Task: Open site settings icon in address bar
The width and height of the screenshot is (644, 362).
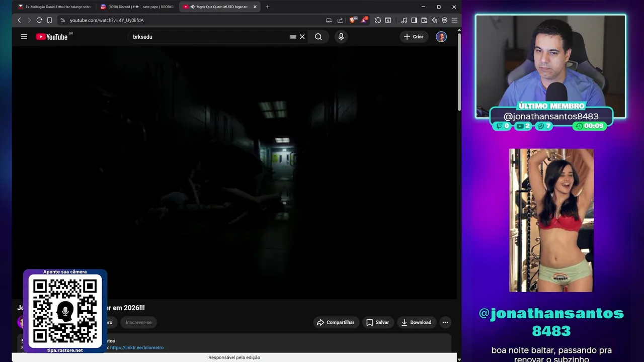Action: coord(62,20)
